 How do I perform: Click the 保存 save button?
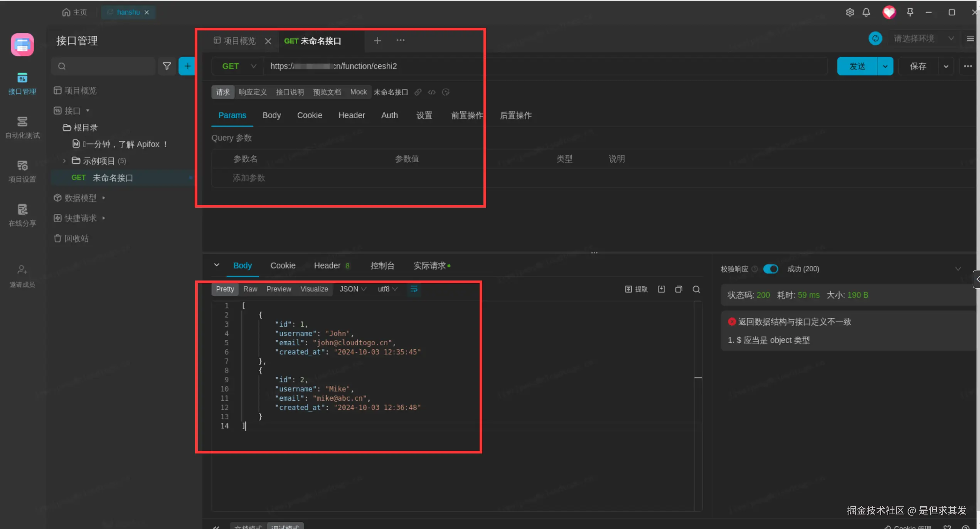pyautogui.click(x=918, y=66)
